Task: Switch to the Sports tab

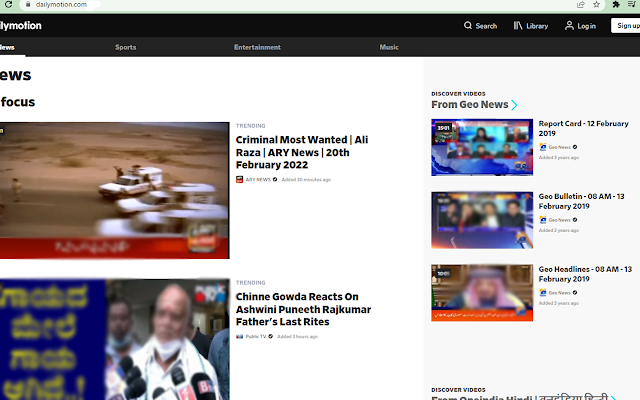Action: pyautogui.click(x=126, y=47)
